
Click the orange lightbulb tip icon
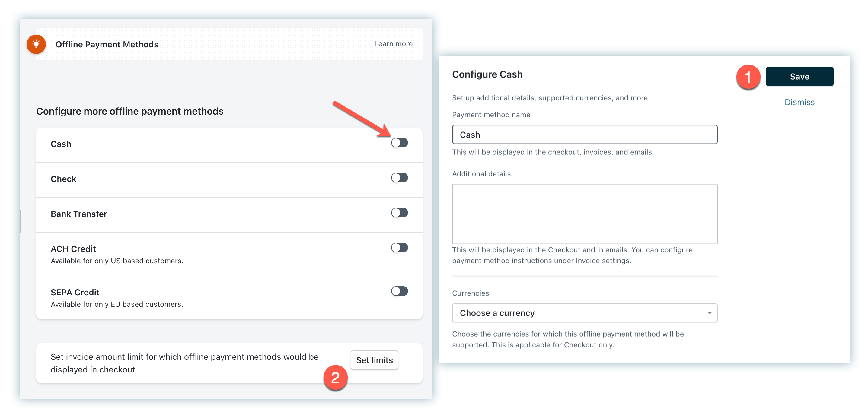click(x=37, y=44)
